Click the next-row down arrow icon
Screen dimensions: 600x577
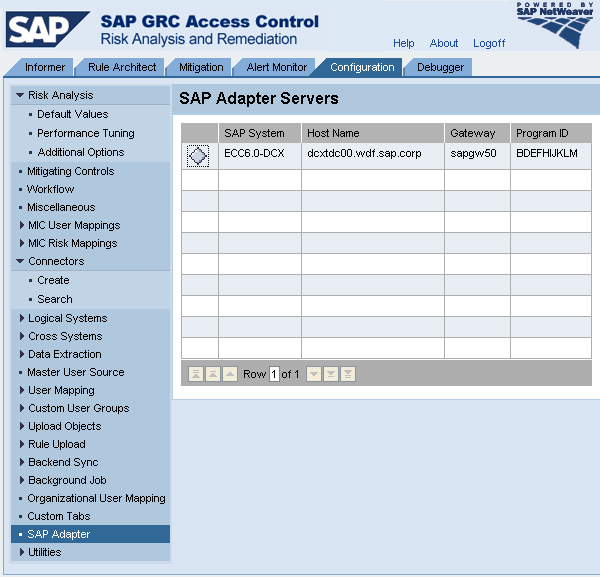[314, 374]
